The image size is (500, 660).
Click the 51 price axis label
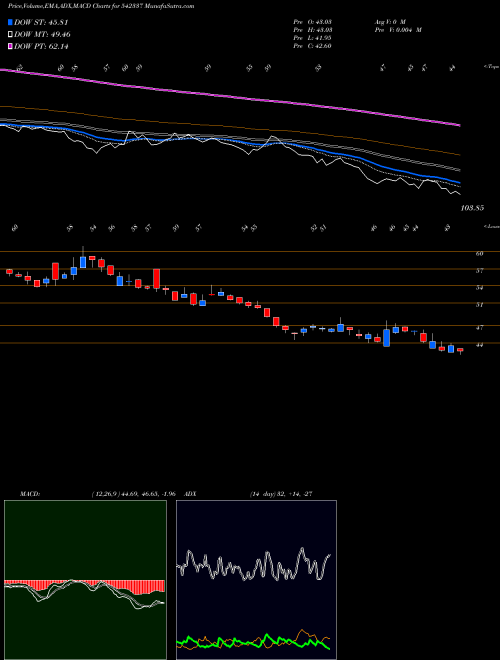[x=479, y=305]
